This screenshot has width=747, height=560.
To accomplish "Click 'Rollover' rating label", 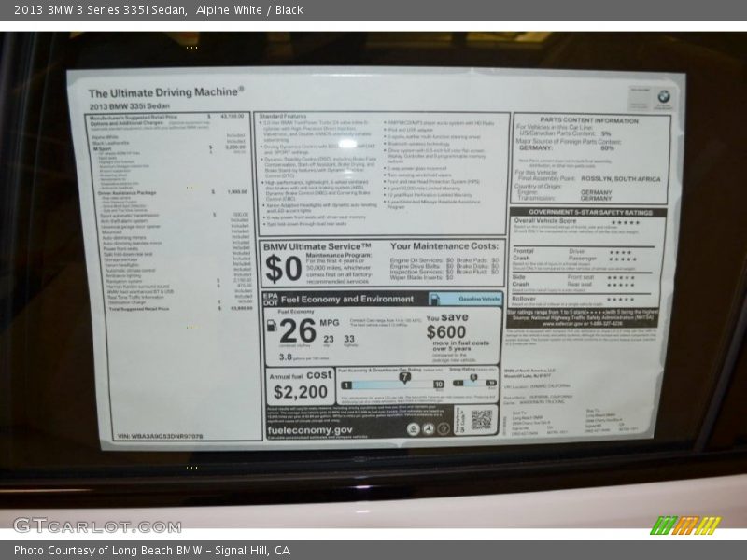I will [524, 299].
